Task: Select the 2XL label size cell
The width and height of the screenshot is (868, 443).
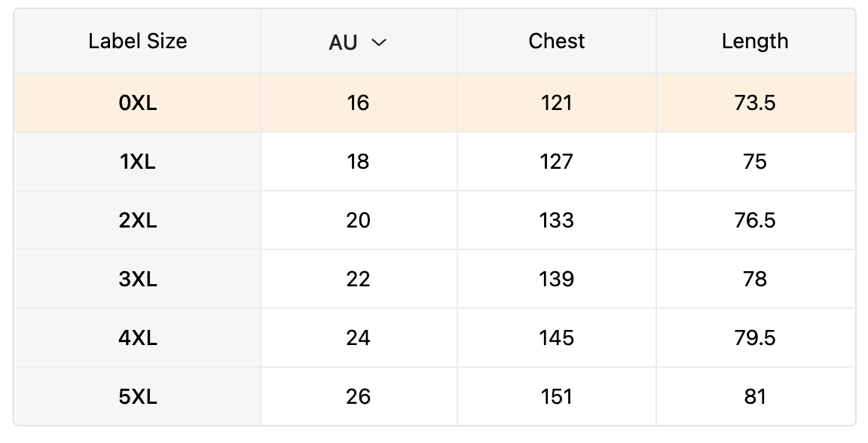Action: point(138,221)
